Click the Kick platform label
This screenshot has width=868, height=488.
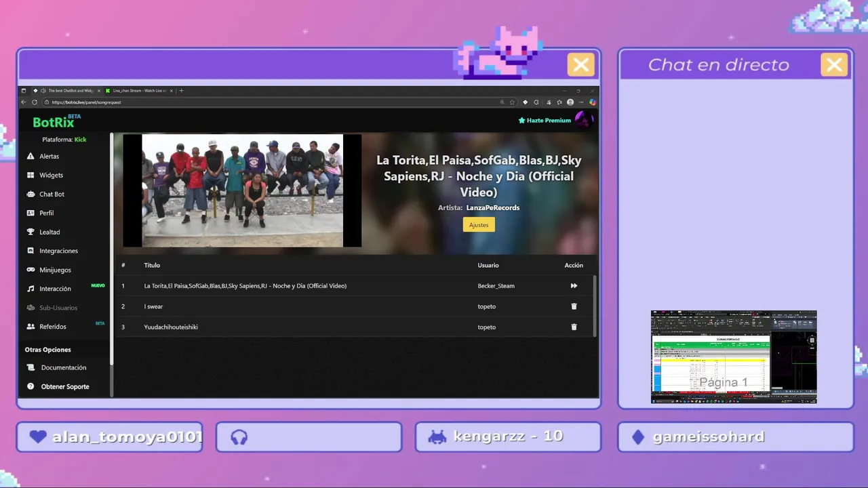pyautogui.click(x=80, y=140)
